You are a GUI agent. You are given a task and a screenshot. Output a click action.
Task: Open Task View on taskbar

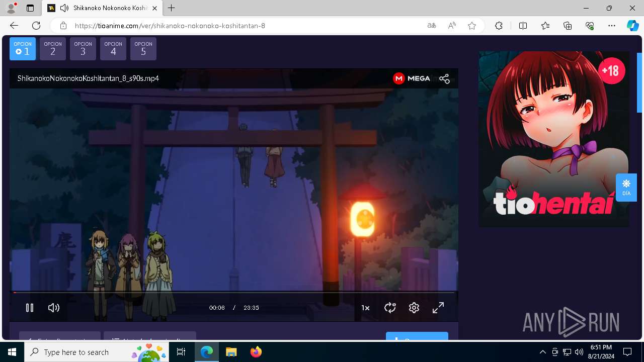(x=181, y=352)
